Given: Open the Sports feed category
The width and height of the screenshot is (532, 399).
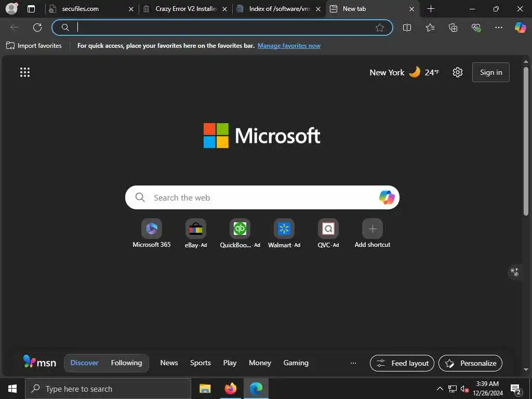Looking at the screenshot, I should point(201,363).
